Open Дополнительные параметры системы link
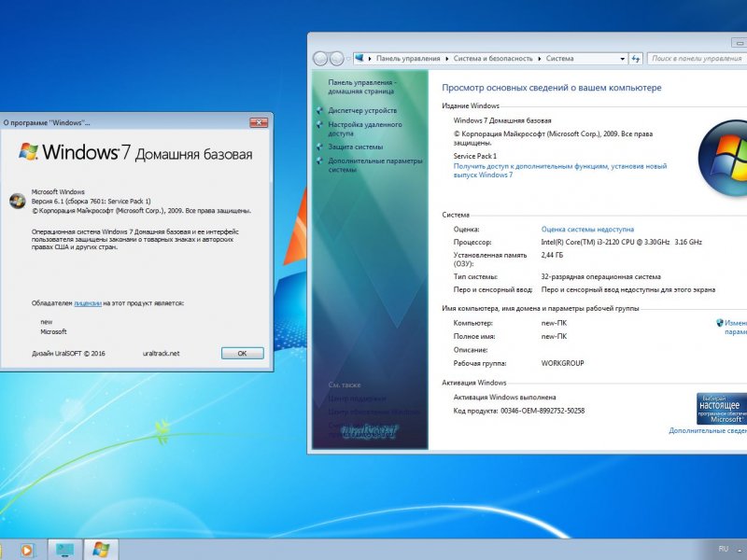747x560 pixels. (x=375, y=165)
